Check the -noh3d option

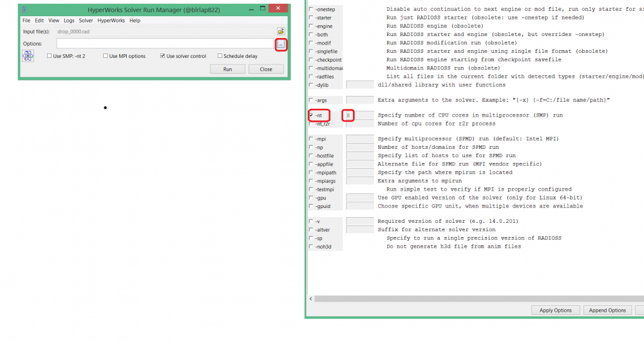(311, 246)
